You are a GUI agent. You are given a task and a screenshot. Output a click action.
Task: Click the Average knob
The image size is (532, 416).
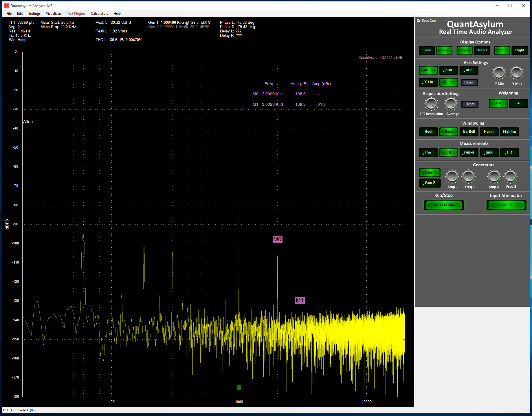(x=451, y=104)
